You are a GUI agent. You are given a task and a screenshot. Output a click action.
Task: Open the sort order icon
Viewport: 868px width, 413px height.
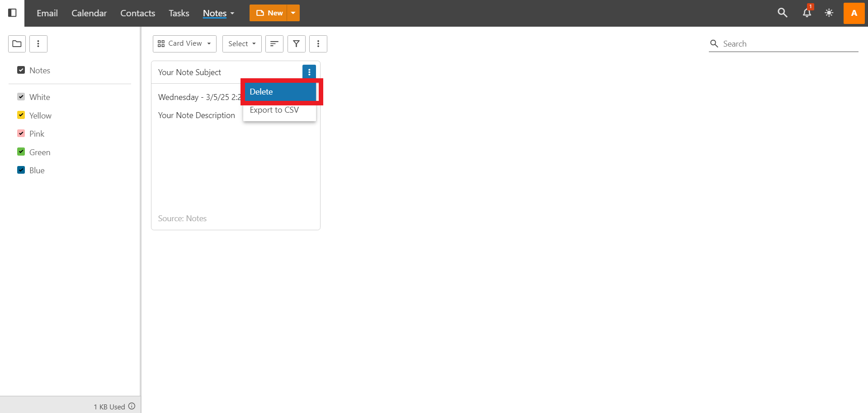[x=274, y=44]
